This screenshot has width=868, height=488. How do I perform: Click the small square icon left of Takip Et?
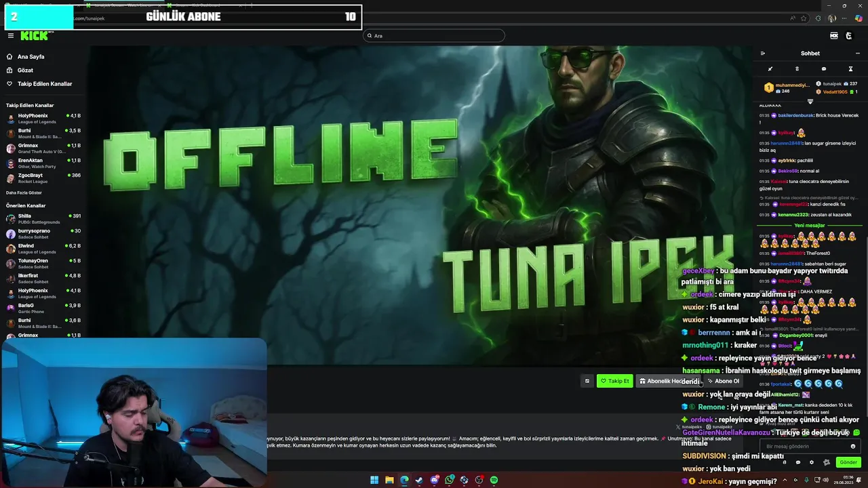coord(587,381)
